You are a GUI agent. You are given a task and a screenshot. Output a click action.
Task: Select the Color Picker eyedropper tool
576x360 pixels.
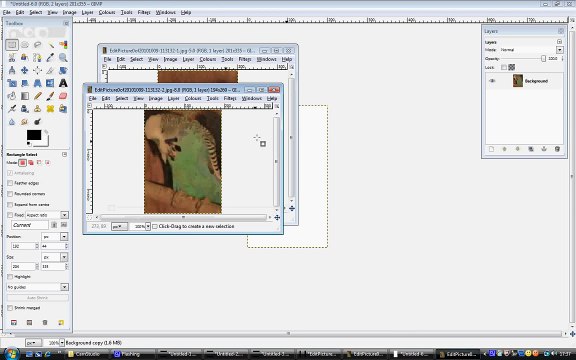[50, 58]
